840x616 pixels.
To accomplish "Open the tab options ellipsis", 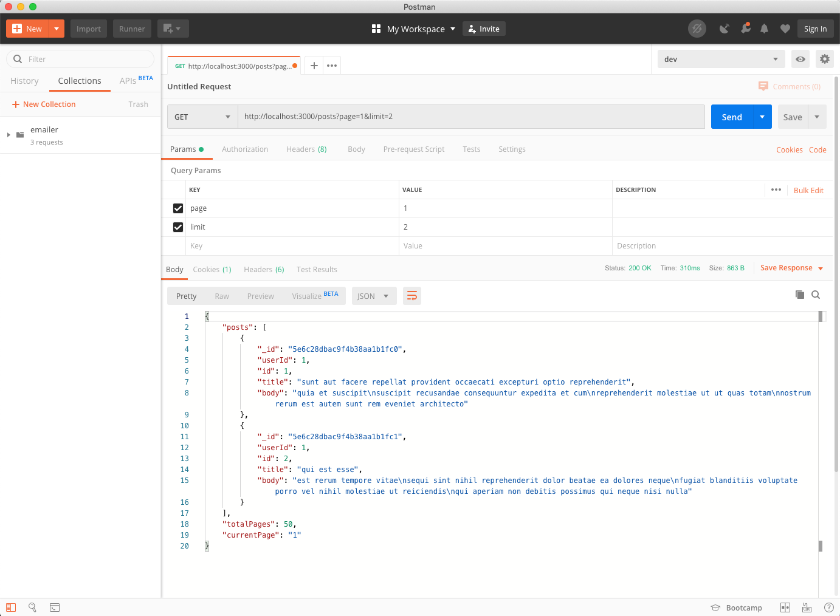I will 332,66.
